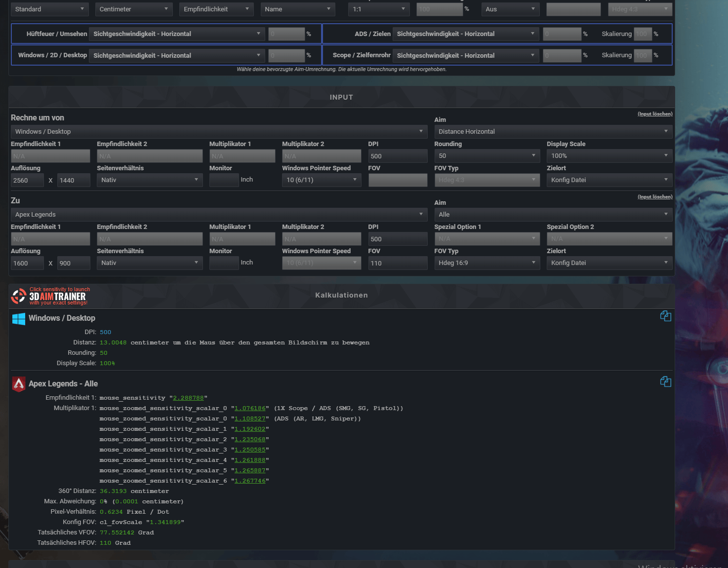728x568 pixels.
Task: Click the FOV field showing 110
Action: 398,263
